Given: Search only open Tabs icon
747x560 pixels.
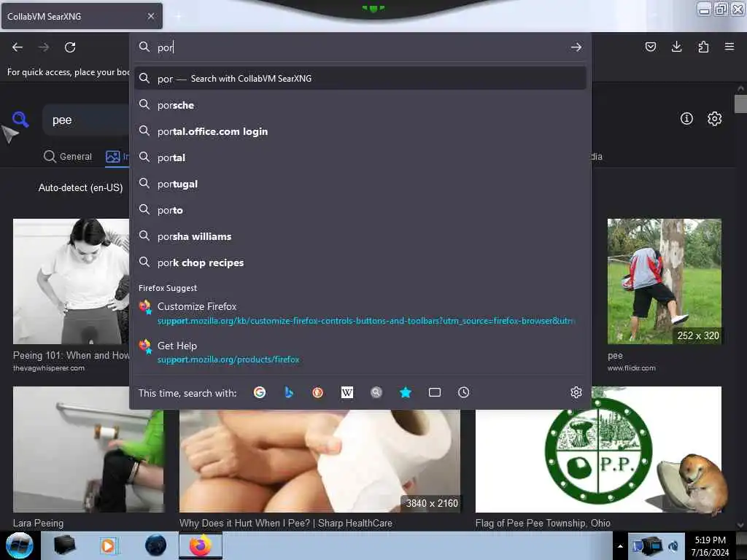Looking at the screenshot, I should pos(435,392).
